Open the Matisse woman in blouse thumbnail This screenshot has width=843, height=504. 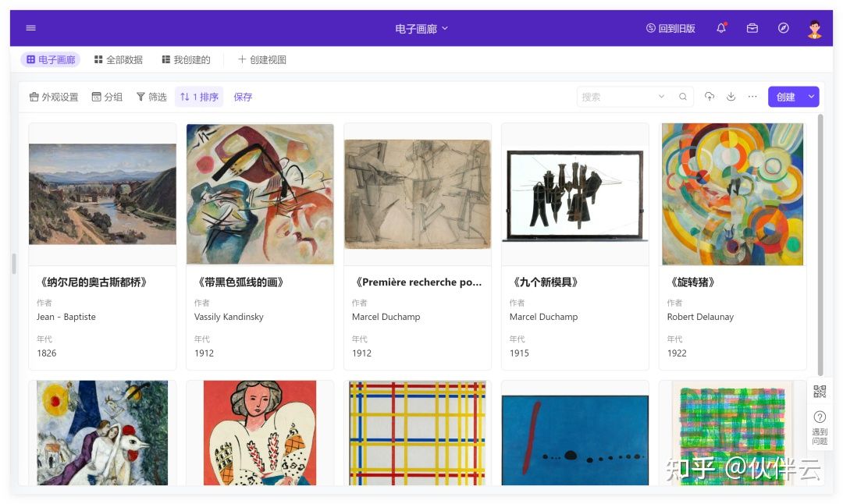tap(260, 432)
